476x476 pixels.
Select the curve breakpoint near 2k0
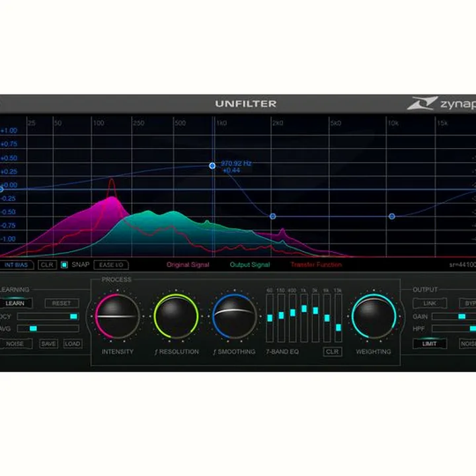coord(272,216)
